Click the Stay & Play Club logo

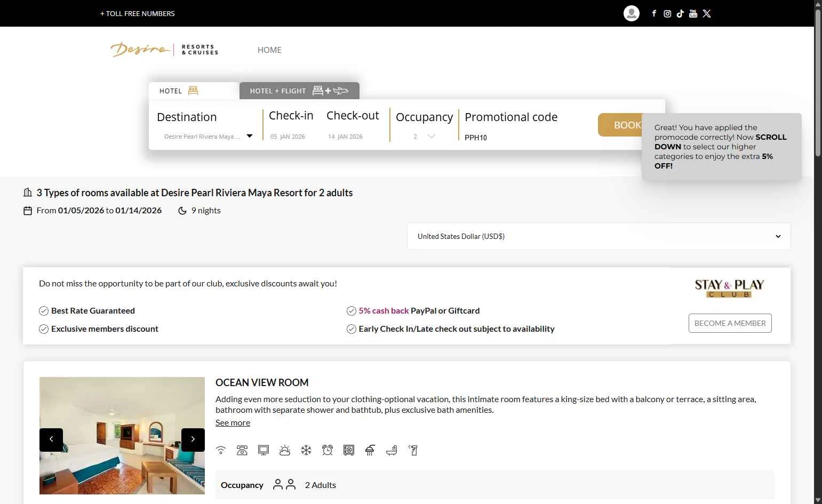(x=730, y=288)
